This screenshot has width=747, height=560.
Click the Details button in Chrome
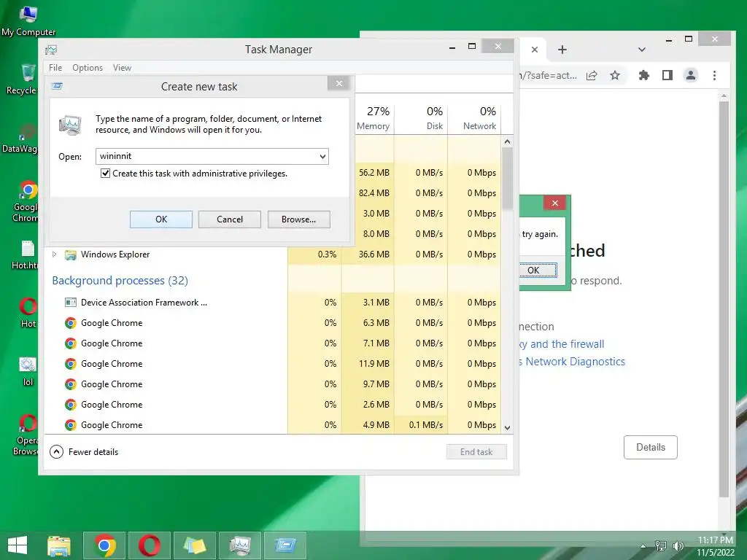tap(650, 447)
